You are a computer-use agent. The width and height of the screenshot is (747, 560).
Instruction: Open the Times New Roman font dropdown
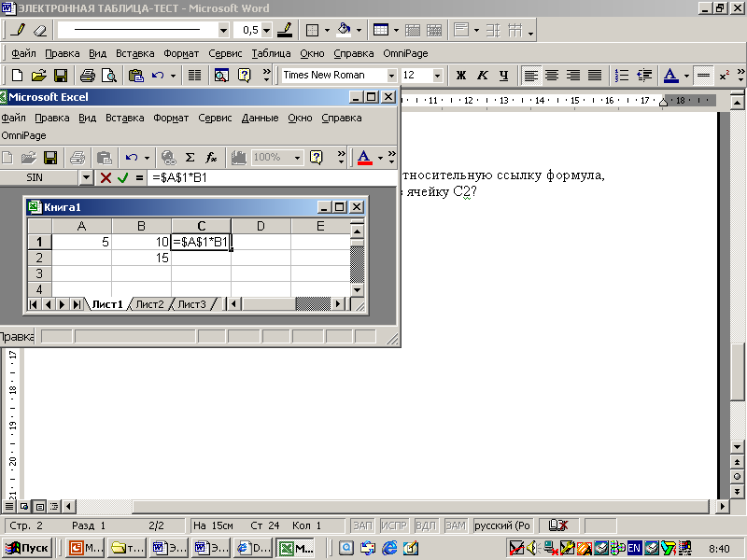coord(391,76)
